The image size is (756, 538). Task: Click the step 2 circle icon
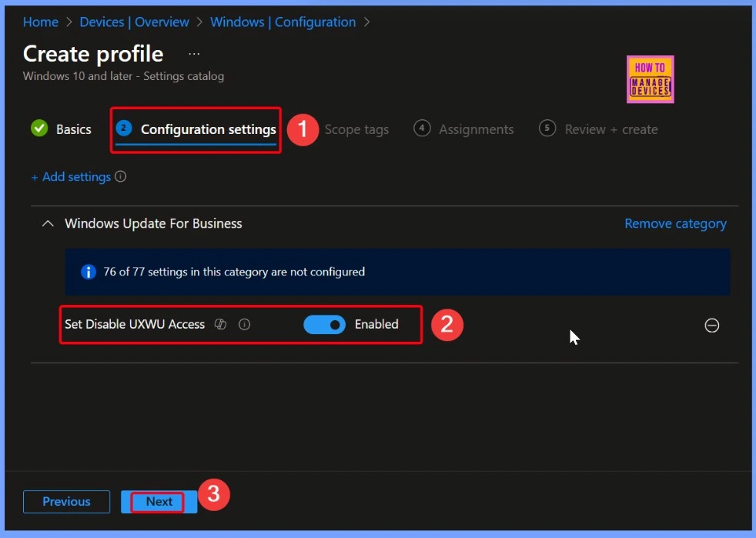pos(124,129)
